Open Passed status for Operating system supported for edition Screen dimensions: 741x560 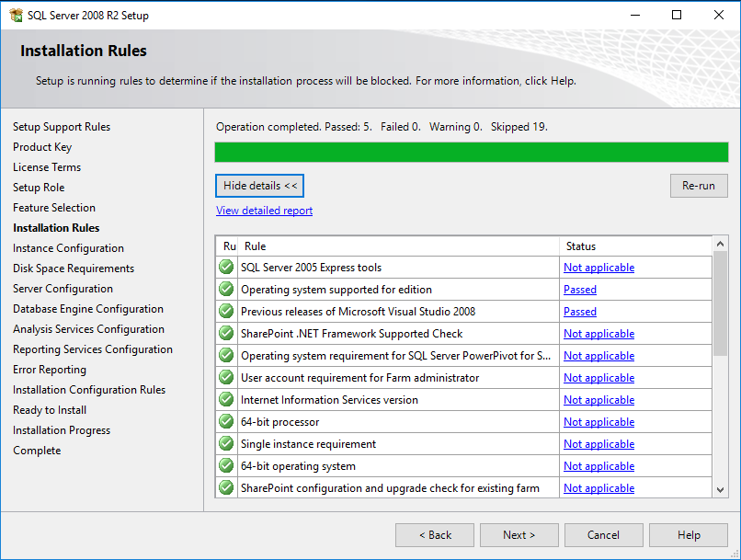(x=580, y=290)
